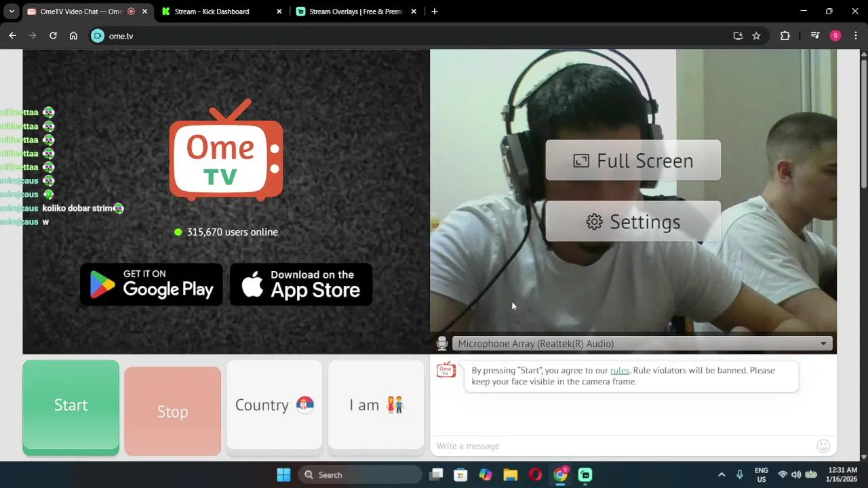Bookmark this page with star icon
Screen dimensions: 868x488
click(756, 36)
